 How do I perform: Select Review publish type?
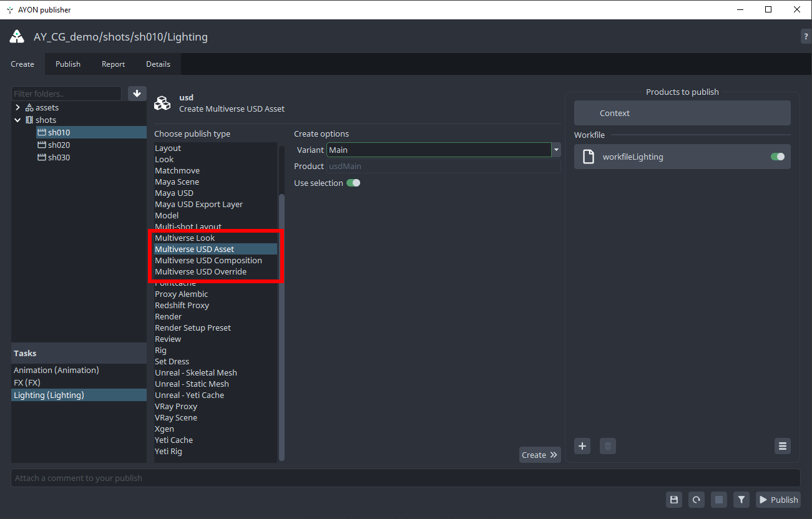215,339
